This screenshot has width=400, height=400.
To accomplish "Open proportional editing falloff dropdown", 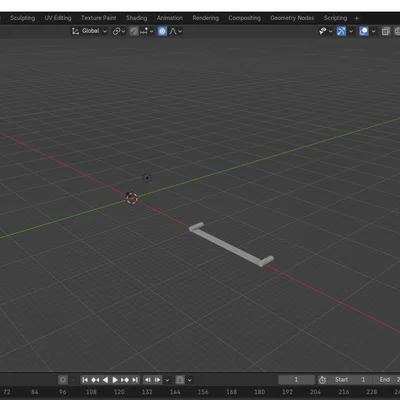I will (x=176, y=31).
